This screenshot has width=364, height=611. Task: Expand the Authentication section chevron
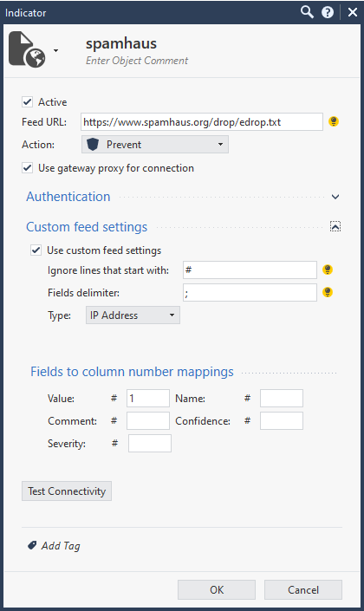tap(335, 197)
